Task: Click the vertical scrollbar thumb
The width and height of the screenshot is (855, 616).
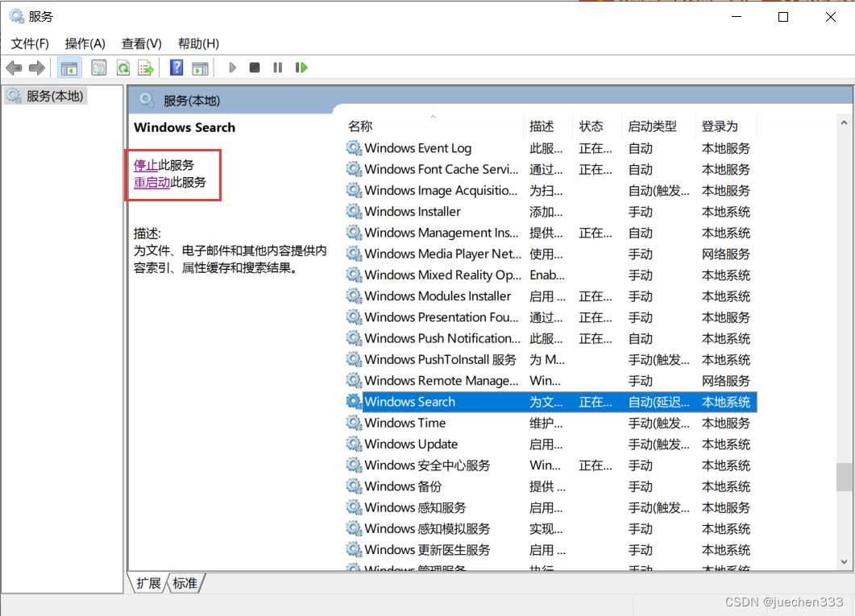Action: (x=844, y=477)
